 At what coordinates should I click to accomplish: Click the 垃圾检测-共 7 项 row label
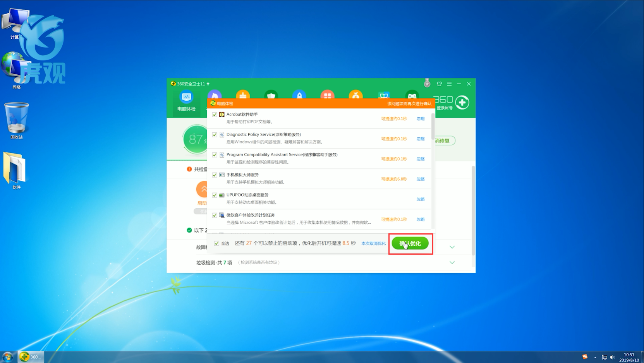click(214, 262)
